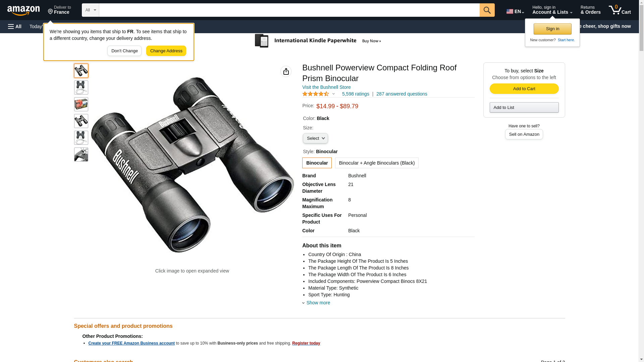Open Account & Lists menu
This screenshot has height=362, width=644.
552,10
